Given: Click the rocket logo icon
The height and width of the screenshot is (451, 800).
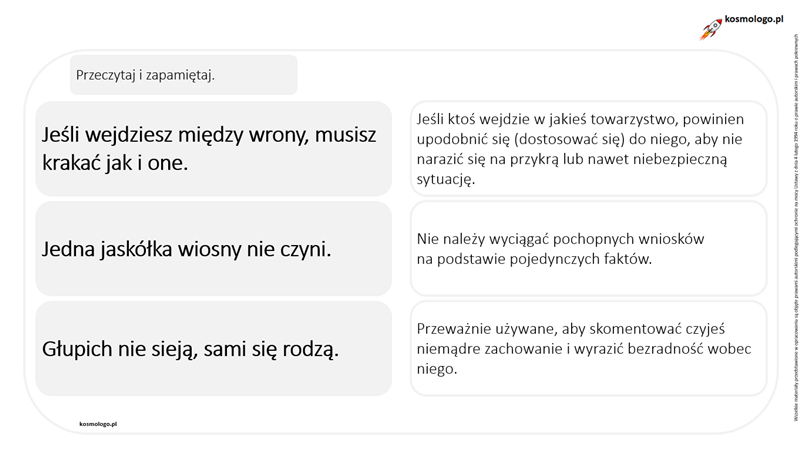Looking at the screenshot, I should pyautogui.click(x=711, y=30).
